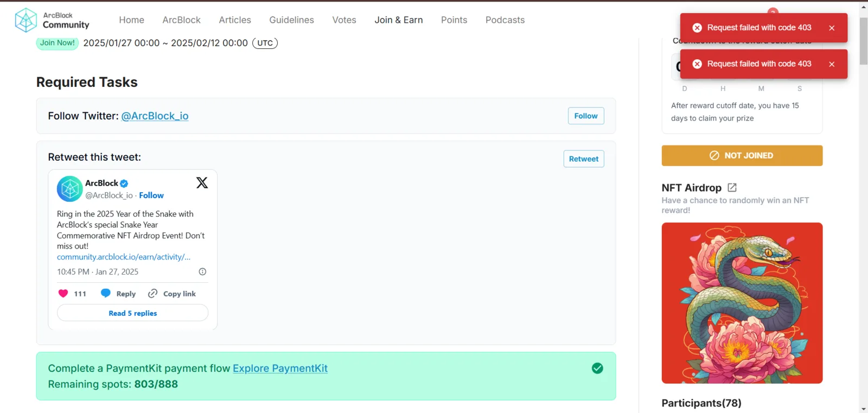The image size is (868, 413).
Task: Navigate to Votes
Action: pos(344,20)
